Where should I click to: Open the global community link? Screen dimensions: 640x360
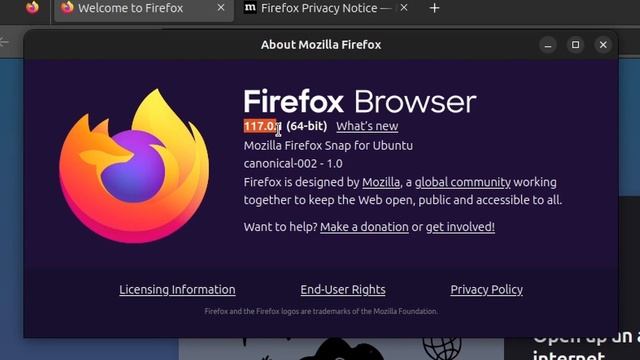pos(462,182)
